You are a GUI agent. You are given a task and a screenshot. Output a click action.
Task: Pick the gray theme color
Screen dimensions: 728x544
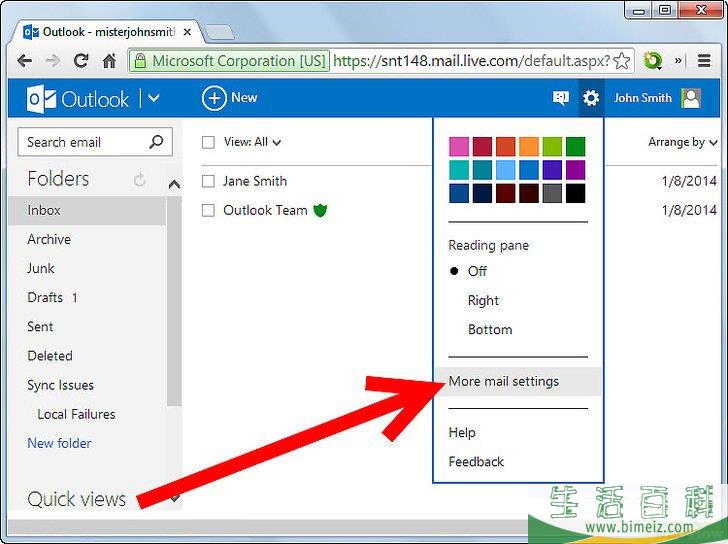tap(552, 193)
